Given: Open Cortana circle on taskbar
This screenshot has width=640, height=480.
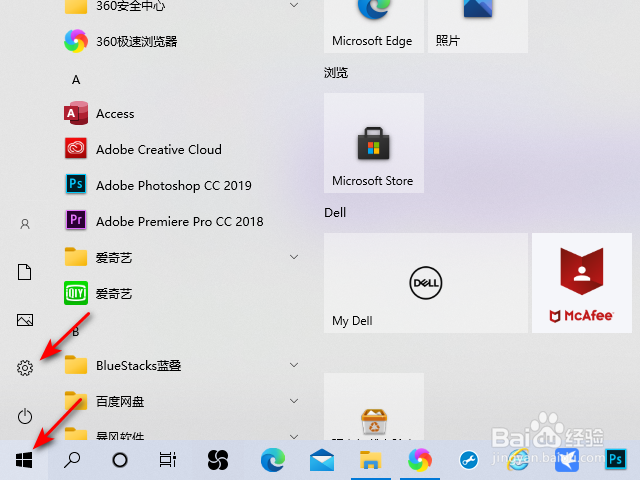Looking at the screenshot, I should coord(120,460).
